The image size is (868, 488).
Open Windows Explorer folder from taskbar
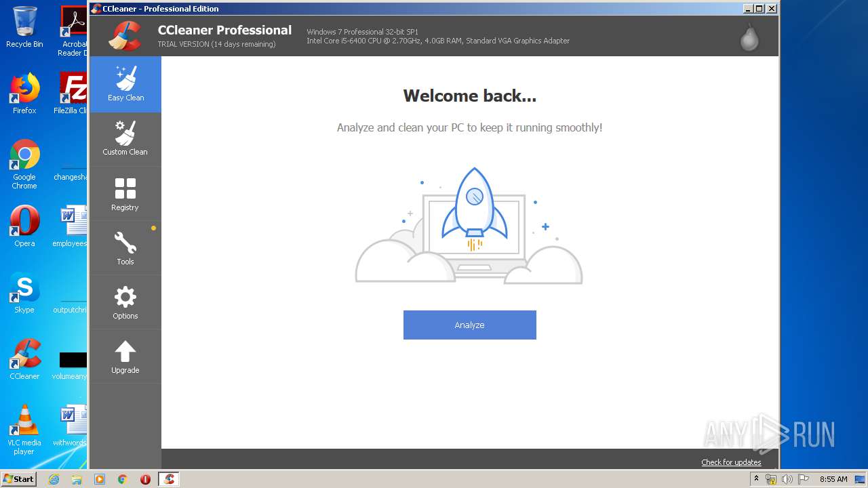click(x=77, y=479)
